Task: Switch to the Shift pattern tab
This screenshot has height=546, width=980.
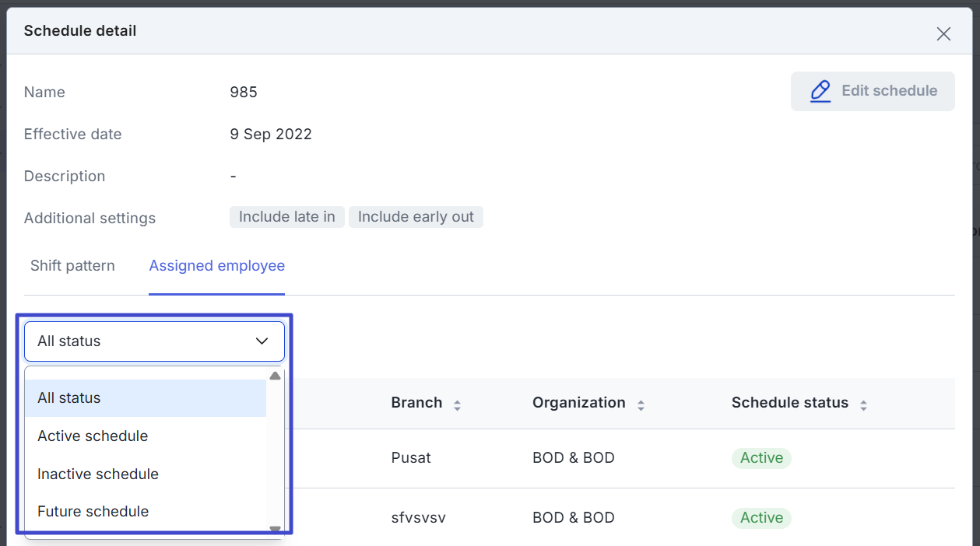Action: (x=72, y=266)
